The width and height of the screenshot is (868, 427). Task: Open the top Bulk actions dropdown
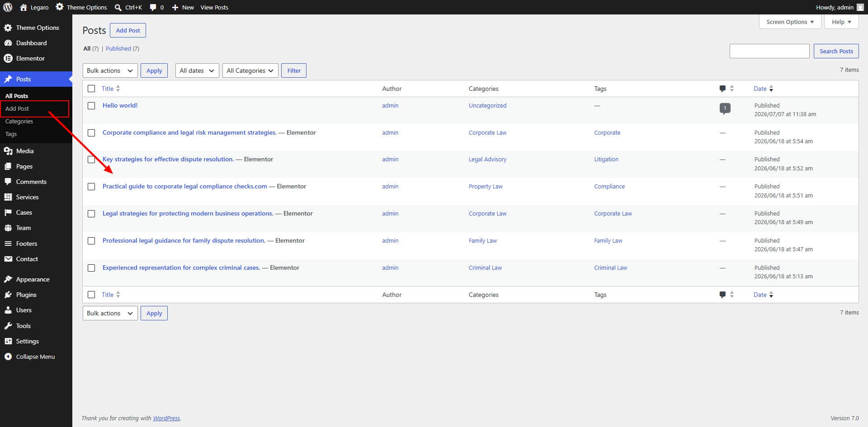pyautogui.click(x=110, y=70)
